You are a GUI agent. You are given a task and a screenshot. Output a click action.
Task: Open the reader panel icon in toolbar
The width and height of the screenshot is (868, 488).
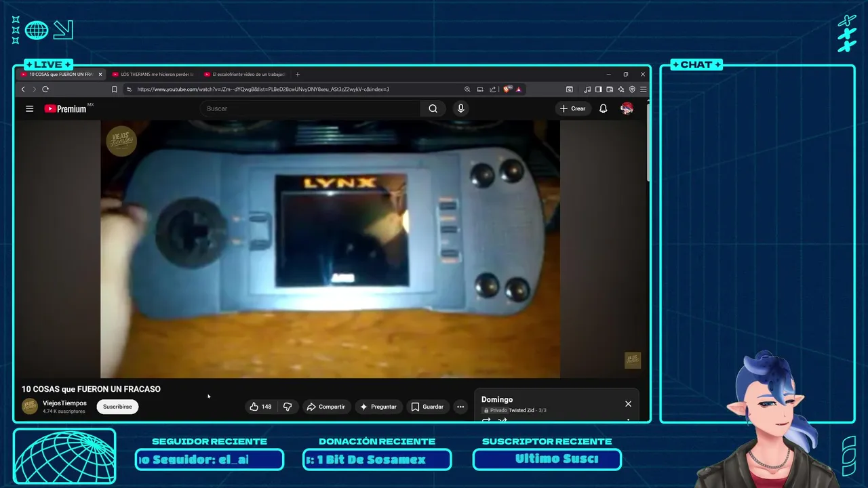click(570, 89)
